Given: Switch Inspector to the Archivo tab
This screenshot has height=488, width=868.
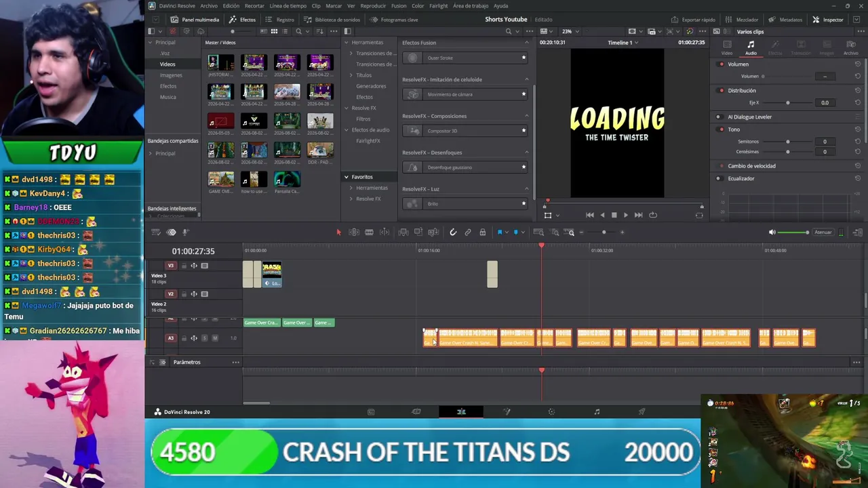Looking at the screenshot, I should click(850, 47).
